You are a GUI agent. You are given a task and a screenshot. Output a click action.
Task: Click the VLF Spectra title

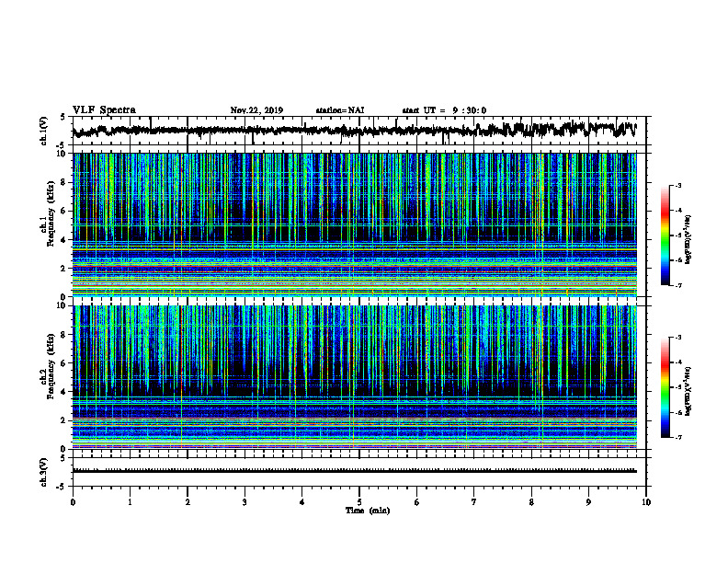(x=104, y=110)
